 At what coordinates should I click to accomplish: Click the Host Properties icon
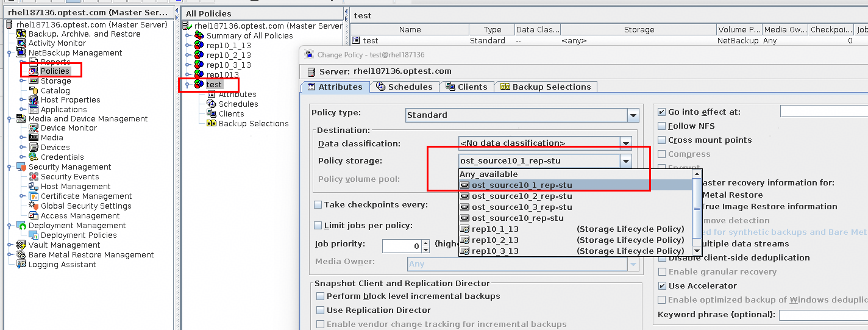pos(34,100)
